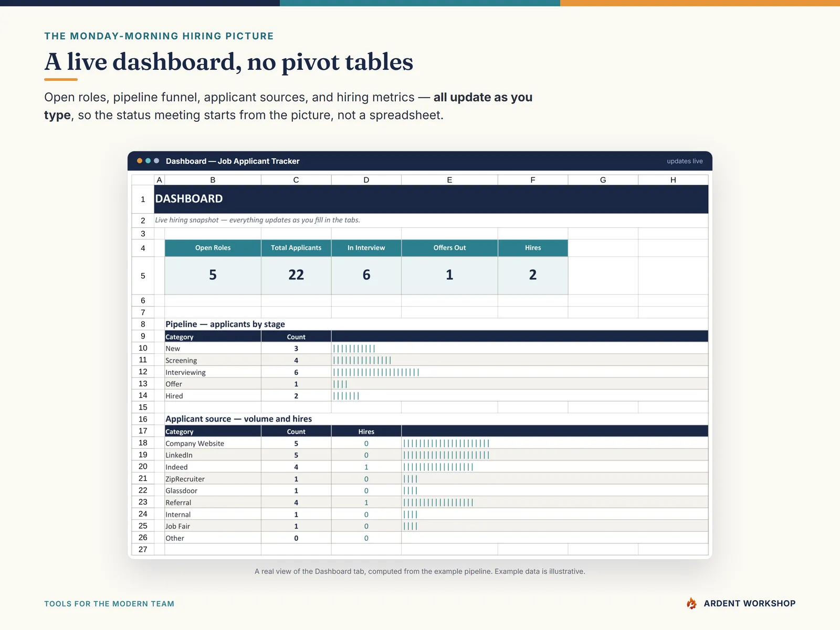
Task: Select the Hired stage cell
Action: coord(213,396)
